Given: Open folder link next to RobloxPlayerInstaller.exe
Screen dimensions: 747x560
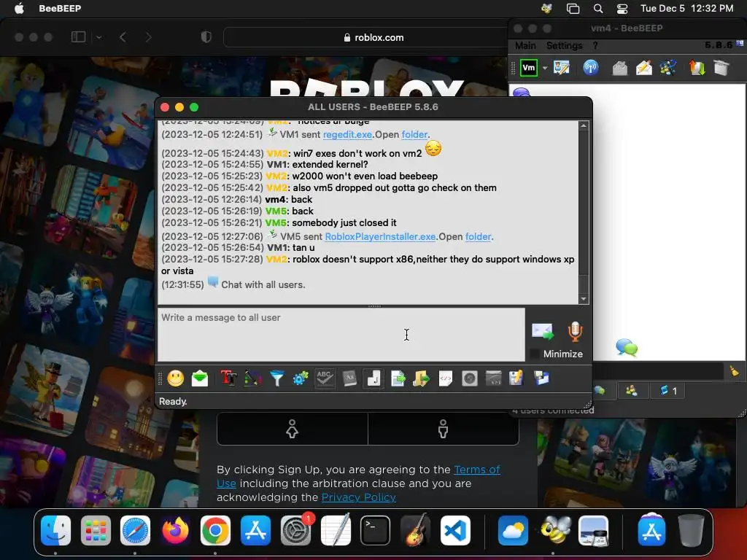Looking at the screenshot, I should (x=479, y=237).
